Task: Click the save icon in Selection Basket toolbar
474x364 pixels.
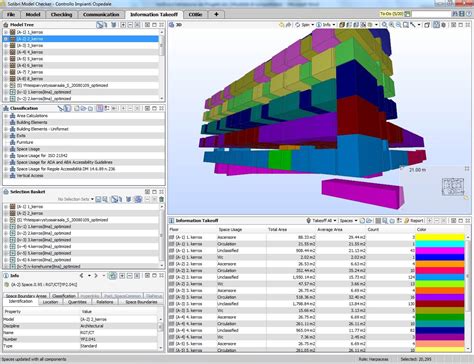Action: 98,199
